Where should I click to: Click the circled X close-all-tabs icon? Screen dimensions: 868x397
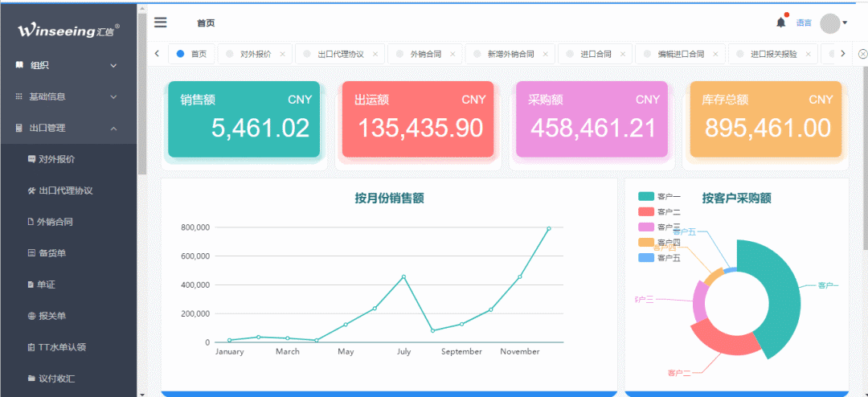[x=862, y=54]
